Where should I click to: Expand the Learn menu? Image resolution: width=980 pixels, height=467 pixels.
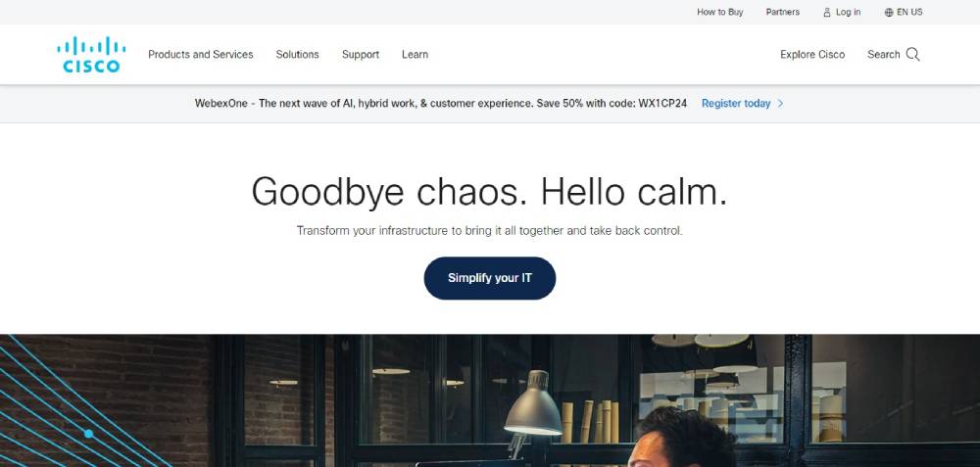pos(415,54)
